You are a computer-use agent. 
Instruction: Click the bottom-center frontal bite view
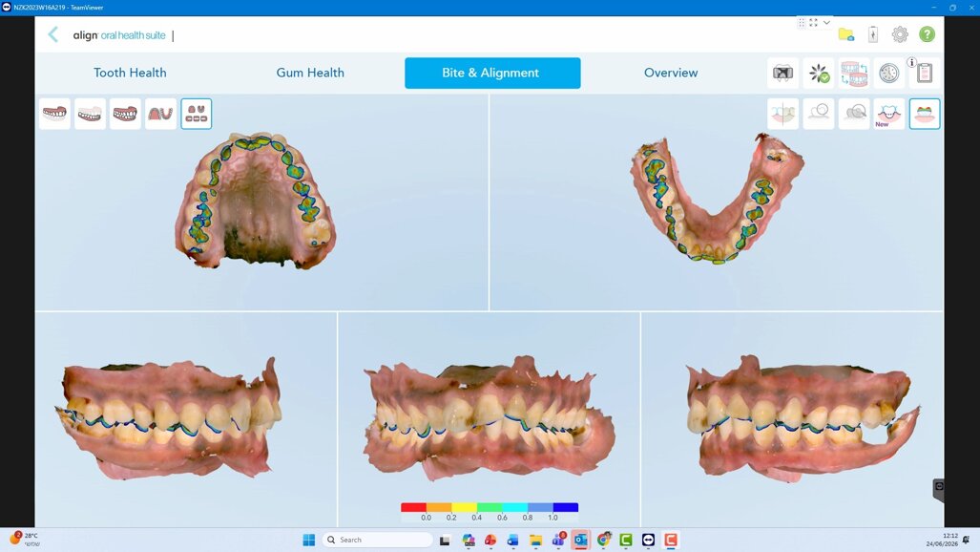pyautogui.click(x=490, y=417)
